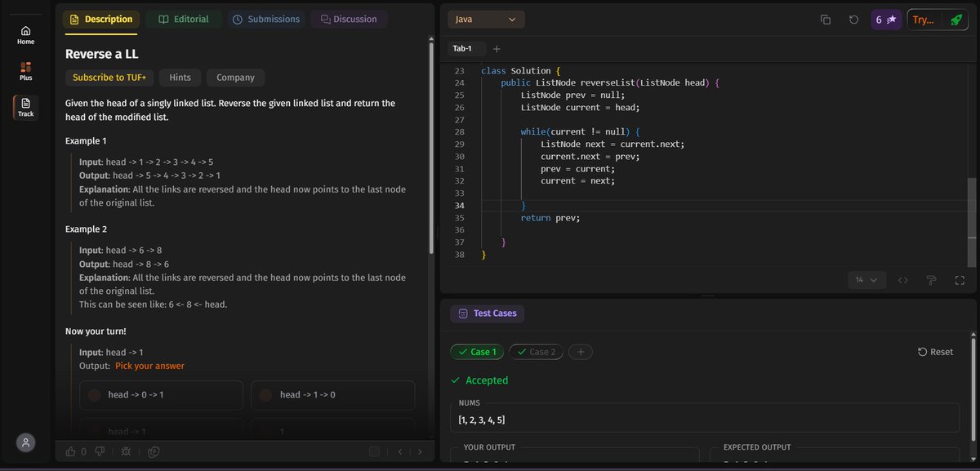Click line number 34 in the gutter
980x471 pixels.
coord(459,206)
